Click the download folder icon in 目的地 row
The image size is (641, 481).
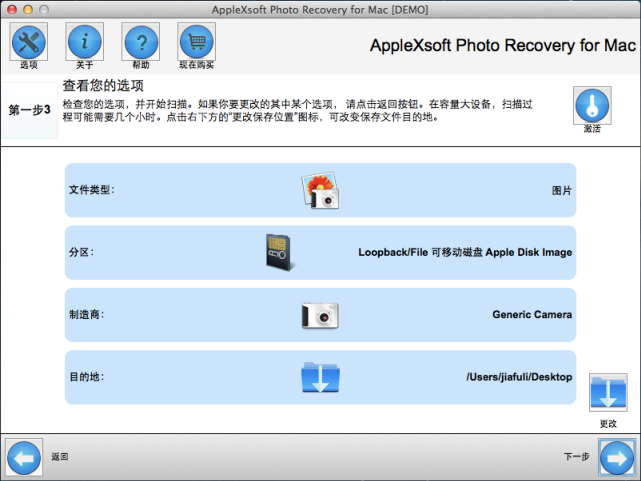pos(320,377)
